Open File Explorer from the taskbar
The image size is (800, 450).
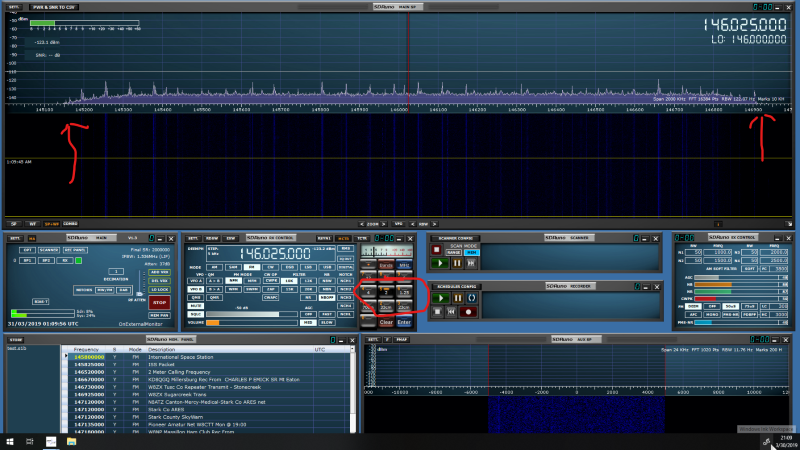point(71,441)
